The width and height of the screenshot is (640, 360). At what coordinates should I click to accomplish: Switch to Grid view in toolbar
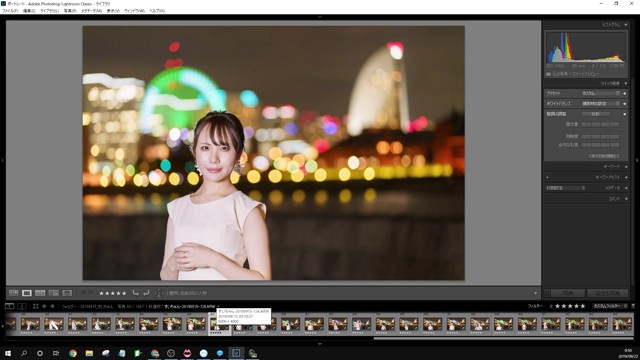point(13,293)
